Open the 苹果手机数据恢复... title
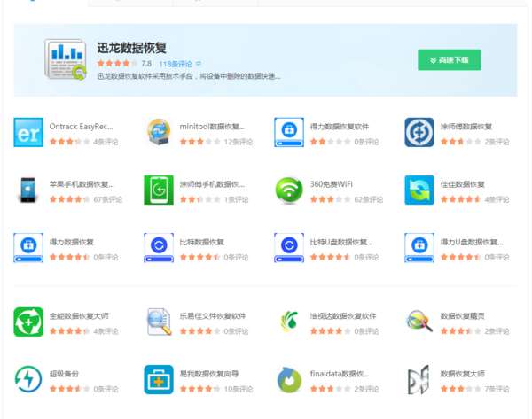The image size is (532, 419). coord(82,184)
